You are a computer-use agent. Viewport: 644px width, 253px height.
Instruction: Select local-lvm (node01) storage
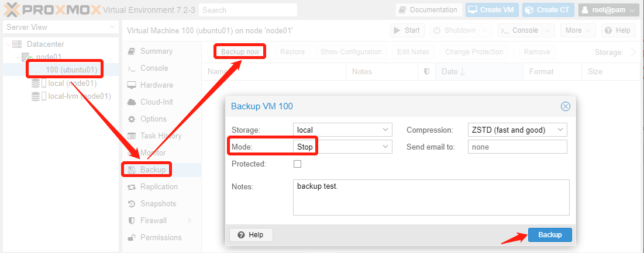80,96
